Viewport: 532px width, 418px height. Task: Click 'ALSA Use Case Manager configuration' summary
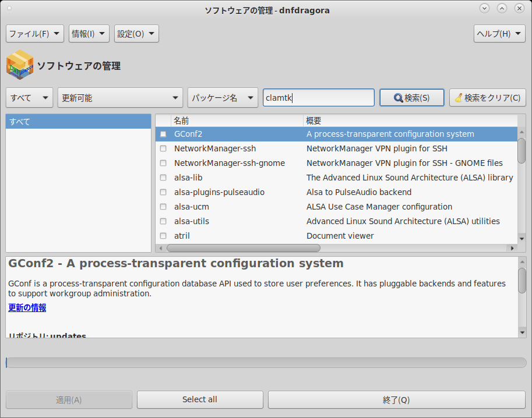click(x=379, y=207)
